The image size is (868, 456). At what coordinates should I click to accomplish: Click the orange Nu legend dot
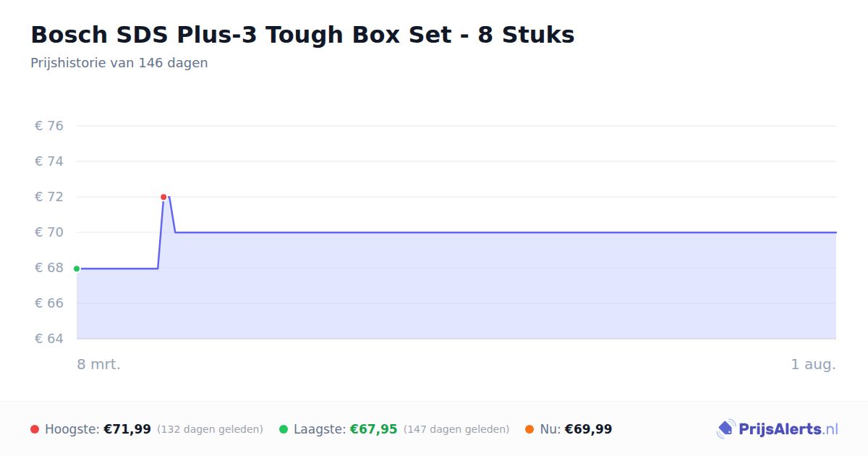pyautogui.click(x=529, y=429)
